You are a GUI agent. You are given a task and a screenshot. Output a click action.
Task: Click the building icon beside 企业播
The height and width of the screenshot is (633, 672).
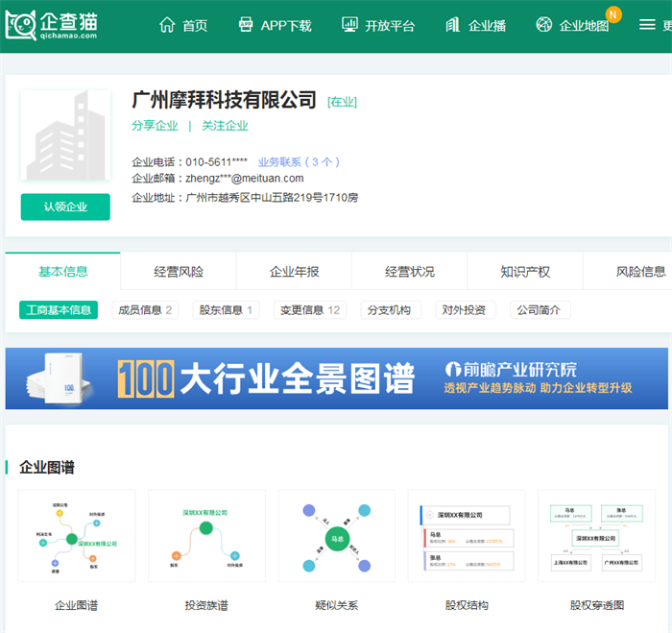click(452, 24)
